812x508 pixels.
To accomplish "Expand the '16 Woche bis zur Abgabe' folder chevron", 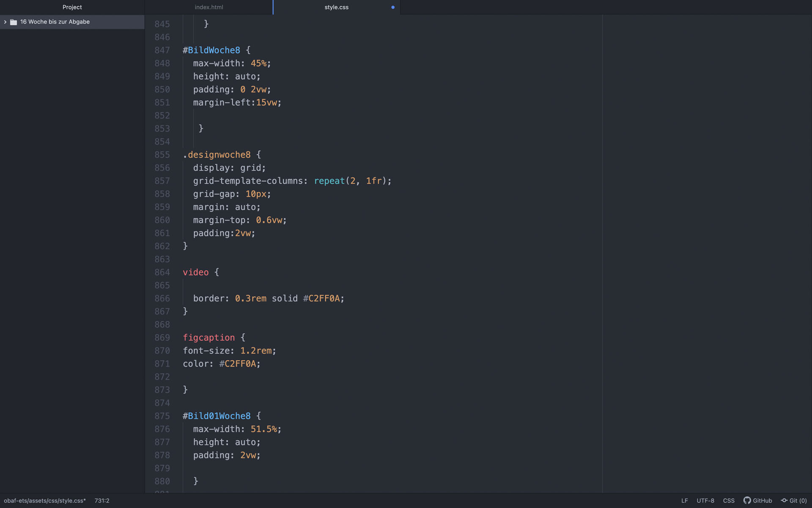I will tap(5, 22).
